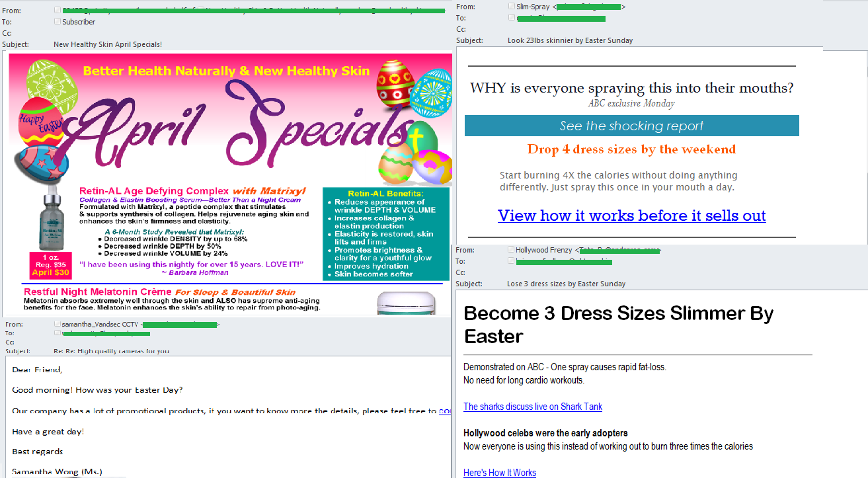Click "No need for long cardio workouts."
The width and height of the screenshot is (868, 478).
524,380
